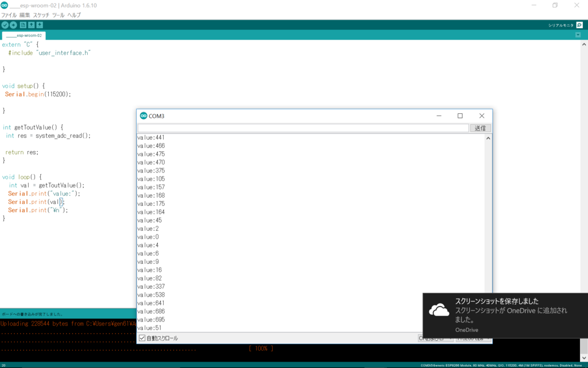Select the esp-wroom-02 sketch tab
This screenshot has height=368, width=588.
pyautogui.click(x=24, y=35)
